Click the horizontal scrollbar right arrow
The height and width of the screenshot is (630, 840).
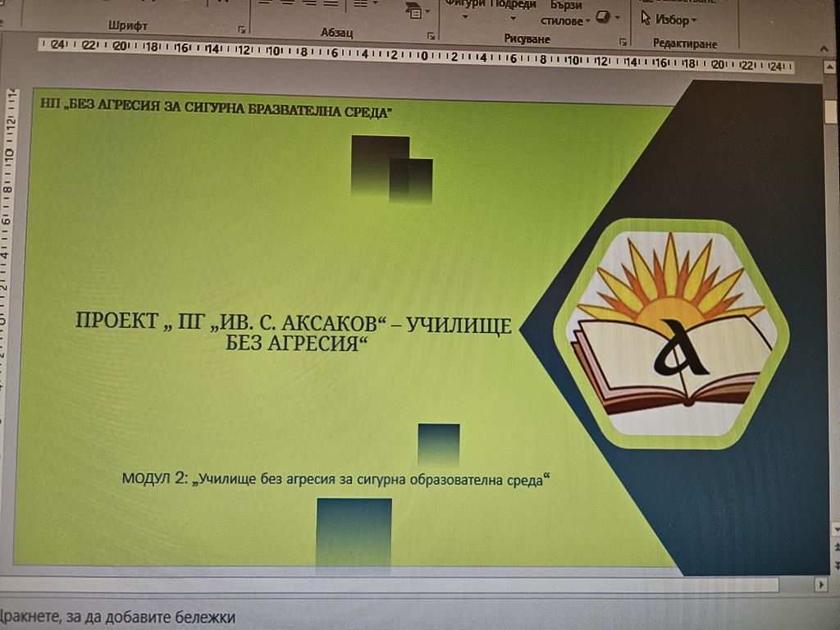(821, 584)
